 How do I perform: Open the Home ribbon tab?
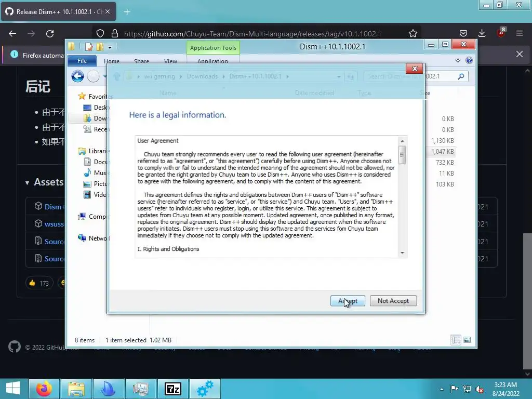click(112, 61)
